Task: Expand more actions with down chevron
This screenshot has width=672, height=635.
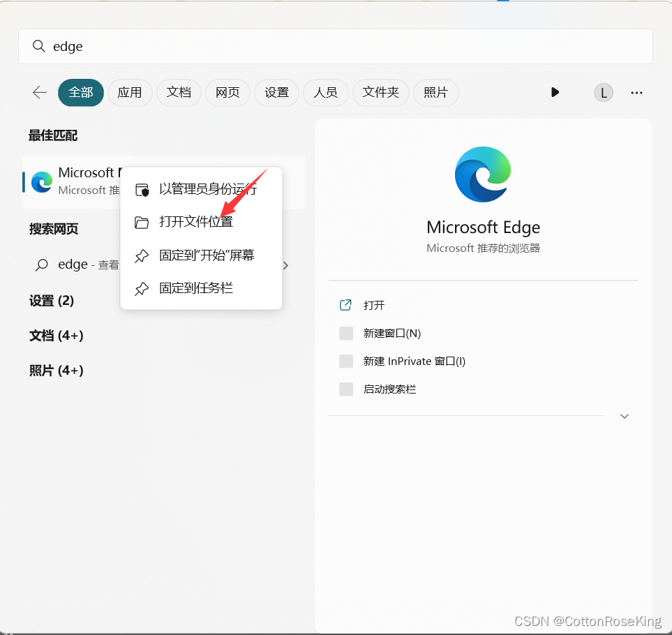Action: click(x=625, y=416)
